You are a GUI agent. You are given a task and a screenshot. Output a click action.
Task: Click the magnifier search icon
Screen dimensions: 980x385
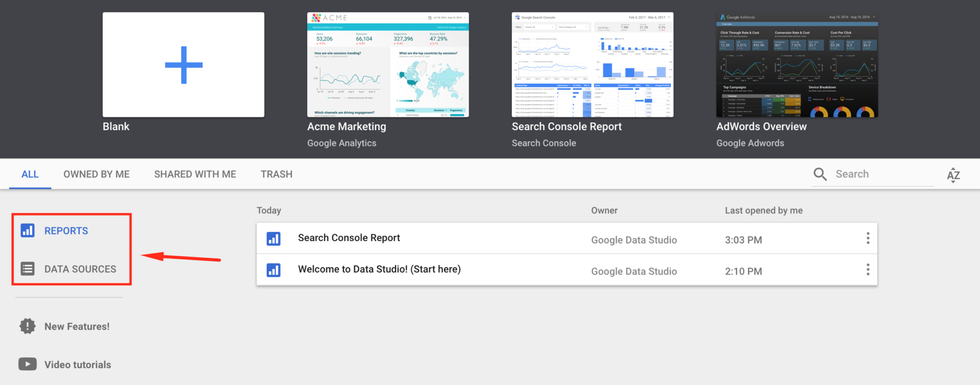click(820, 174)
